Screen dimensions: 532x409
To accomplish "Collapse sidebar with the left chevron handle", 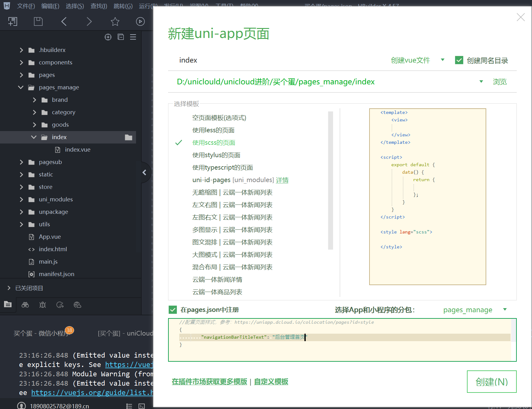I will click(144, 172).
